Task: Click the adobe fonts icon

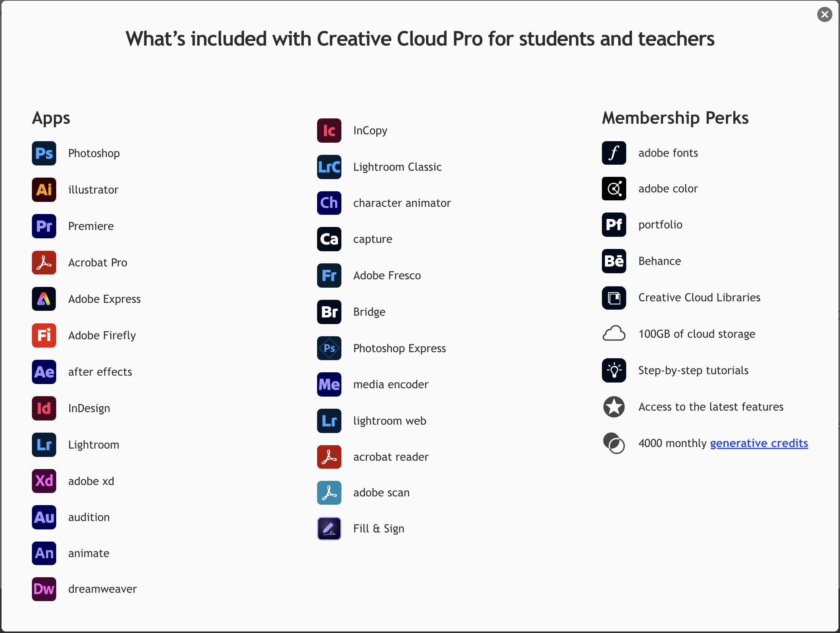Action: [x=614, y=153]
